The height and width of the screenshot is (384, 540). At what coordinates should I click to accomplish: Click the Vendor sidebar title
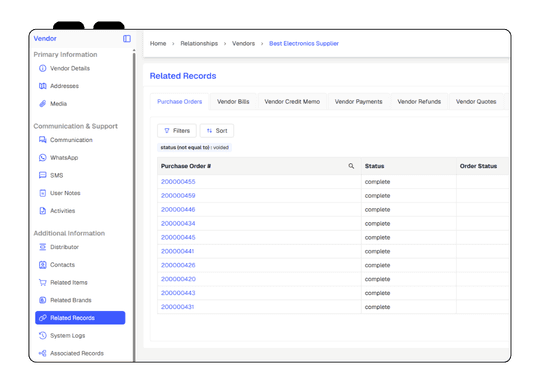tap(45, 39)
